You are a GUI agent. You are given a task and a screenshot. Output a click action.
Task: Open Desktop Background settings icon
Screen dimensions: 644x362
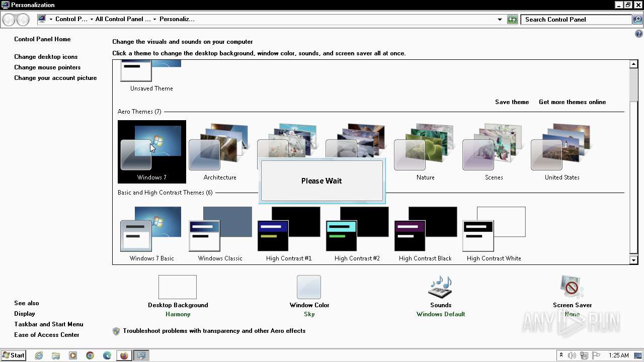coord(178,287)
